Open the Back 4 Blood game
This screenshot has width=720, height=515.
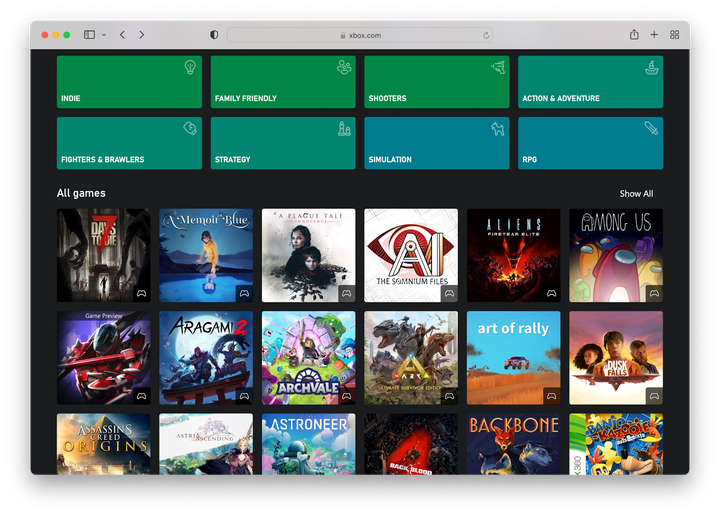coord(411,444)
